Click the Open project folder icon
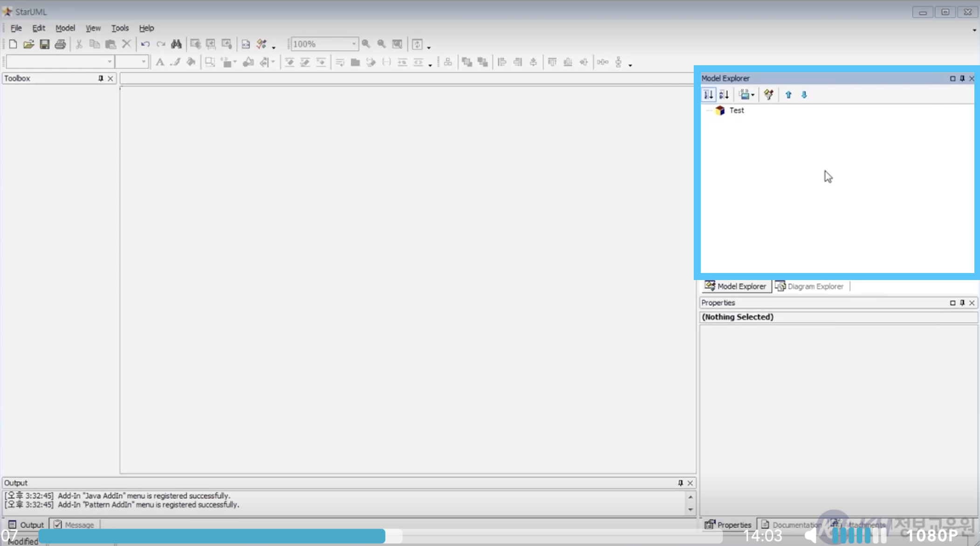The width and height of the screenshot is (980, 546). point(28,44)
